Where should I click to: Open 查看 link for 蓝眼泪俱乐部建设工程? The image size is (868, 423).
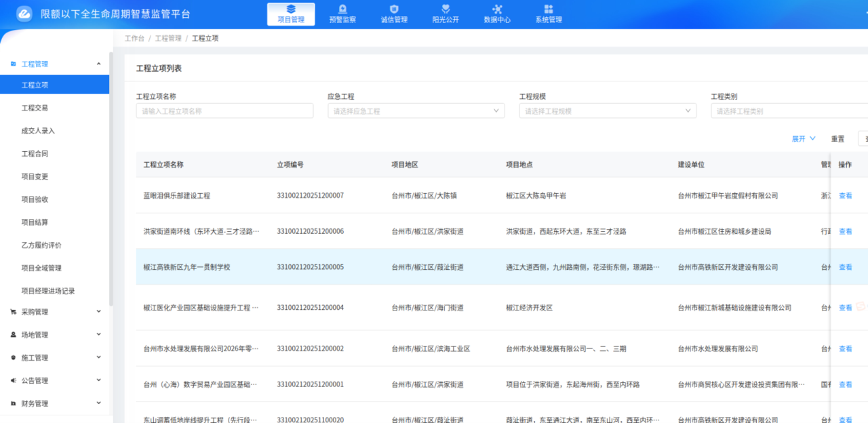[845, 195]
